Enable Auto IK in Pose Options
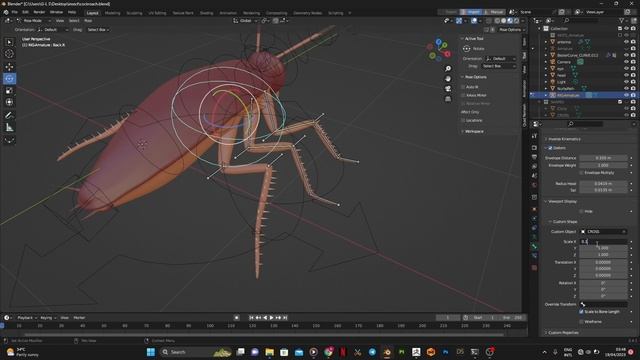This screenshot has width=640, height=360. [463, 87]
